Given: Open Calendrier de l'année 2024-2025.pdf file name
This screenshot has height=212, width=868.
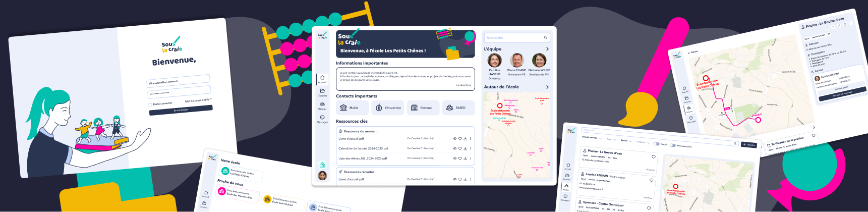Looking at the screenshot, I should [363, 148].
